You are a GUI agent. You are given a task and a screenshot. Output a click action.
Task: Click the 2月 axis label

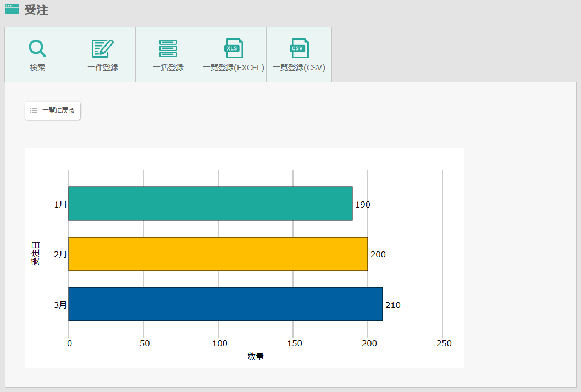coord(60,255)
